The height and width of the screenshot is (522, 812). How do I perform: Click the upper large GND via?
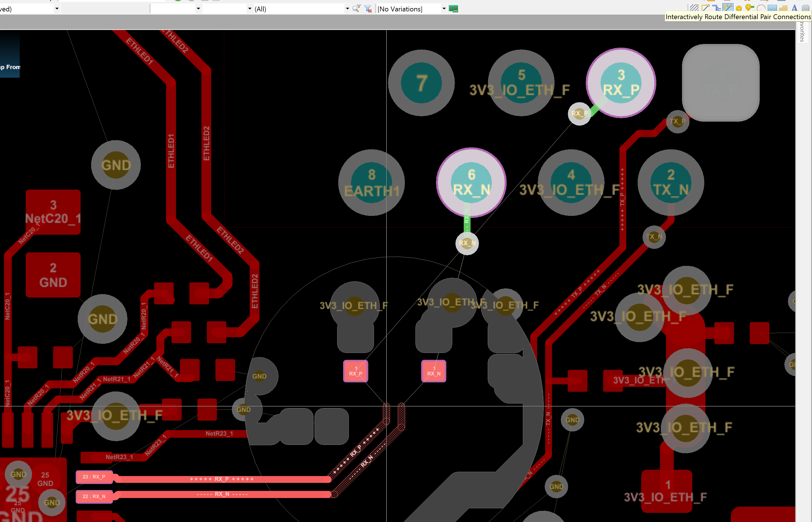[116, 165]
